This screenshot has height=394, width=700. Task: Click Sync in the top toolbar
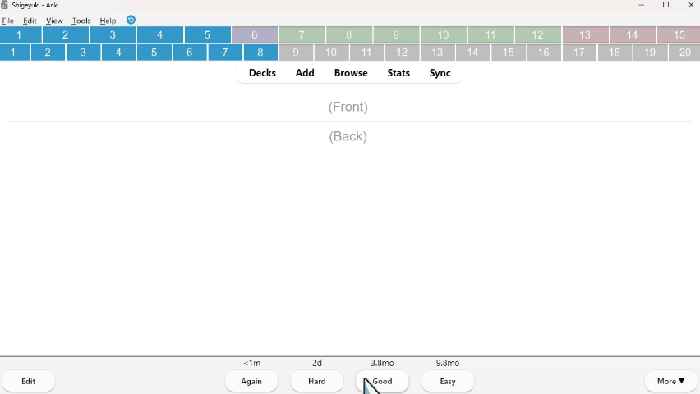440,73
